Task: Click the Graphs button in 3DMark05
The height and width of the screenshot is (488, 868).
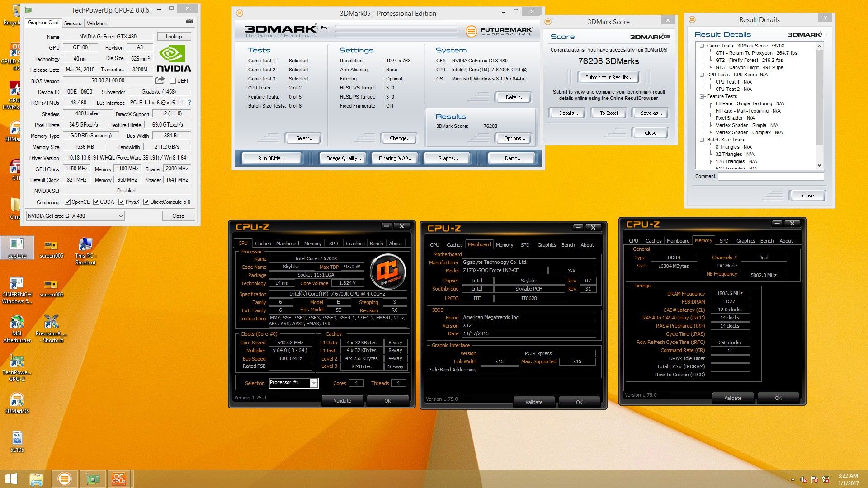Action: click(x=448, y=158)
